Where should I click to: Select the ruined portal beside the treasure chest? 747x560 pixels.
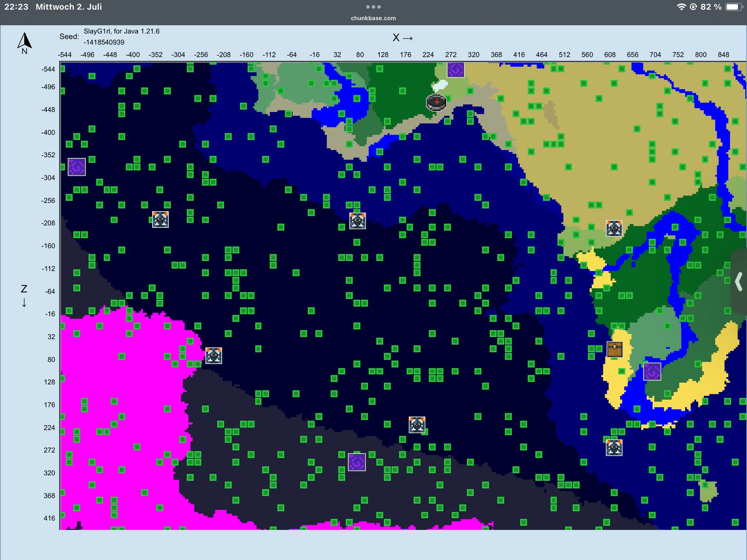pyautogui.click(x=652, y=371)
